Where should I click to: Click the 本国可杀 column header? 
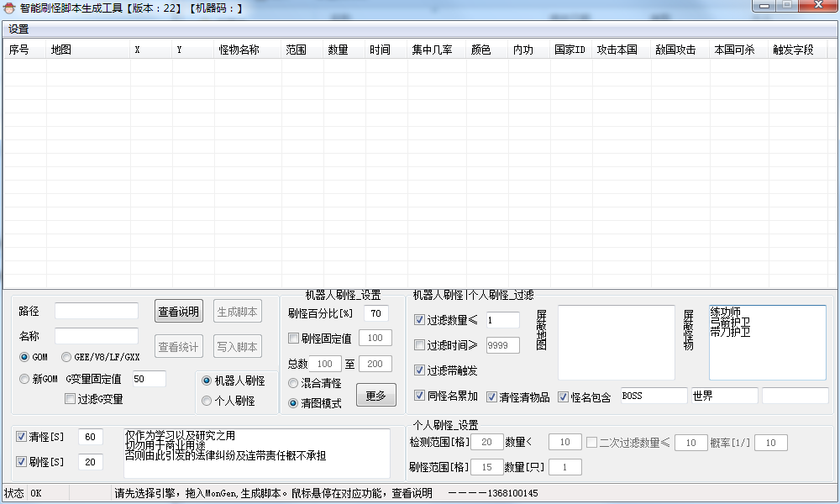coord(738,50)
